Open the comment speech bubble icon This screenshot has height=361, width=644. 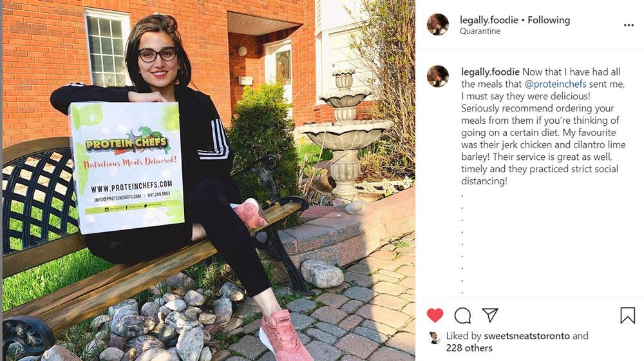462,315
